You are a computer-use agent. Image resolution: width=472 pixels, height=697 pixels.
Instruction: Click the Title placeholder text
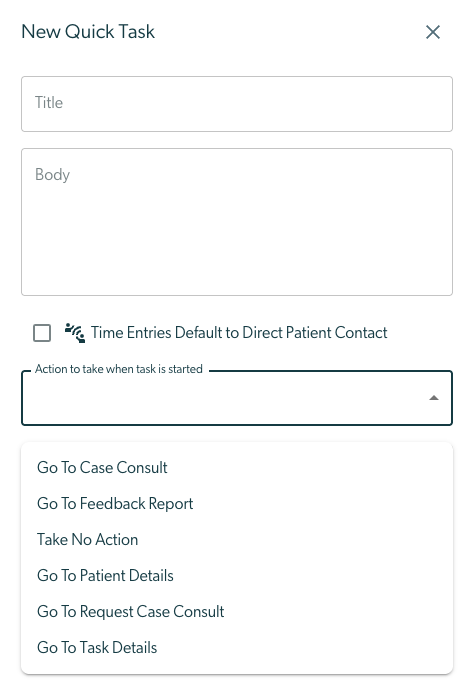pos(49,103)
